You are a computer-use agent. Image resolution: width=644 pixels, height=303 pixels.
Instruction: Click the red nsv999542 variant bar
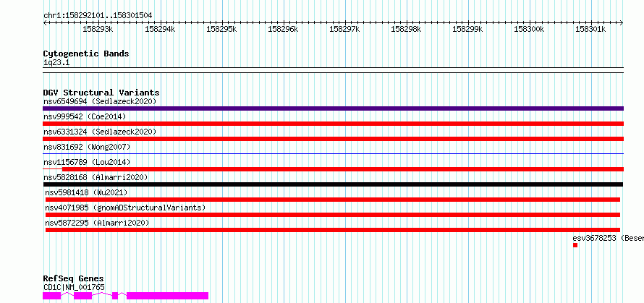(x=333, y=124)
